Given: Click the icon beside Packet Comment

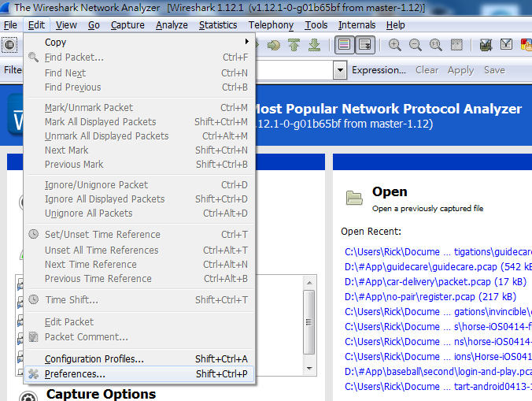Looking at the screenshot, I should pos(33,337).
